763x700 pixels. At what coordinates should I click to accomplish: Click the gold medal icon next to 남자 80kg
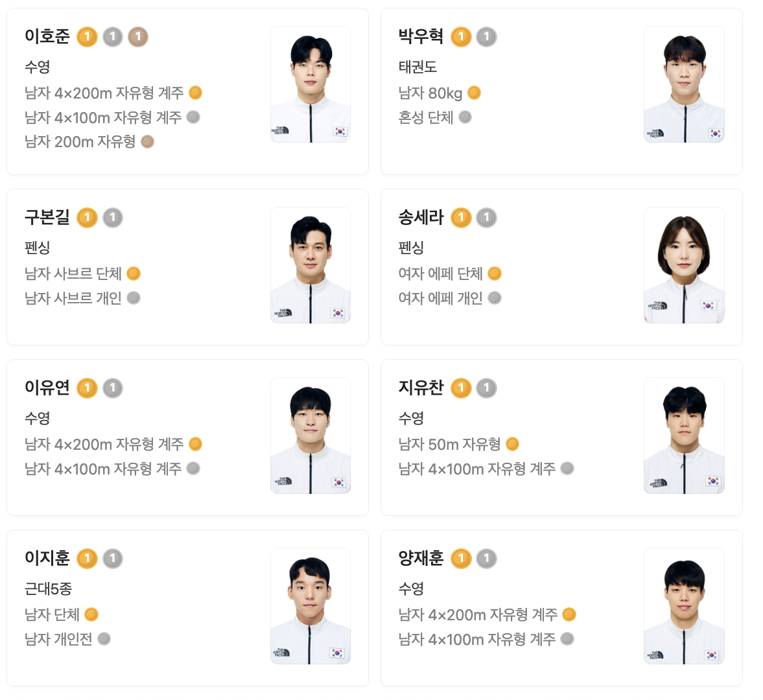tap(475, 93)
